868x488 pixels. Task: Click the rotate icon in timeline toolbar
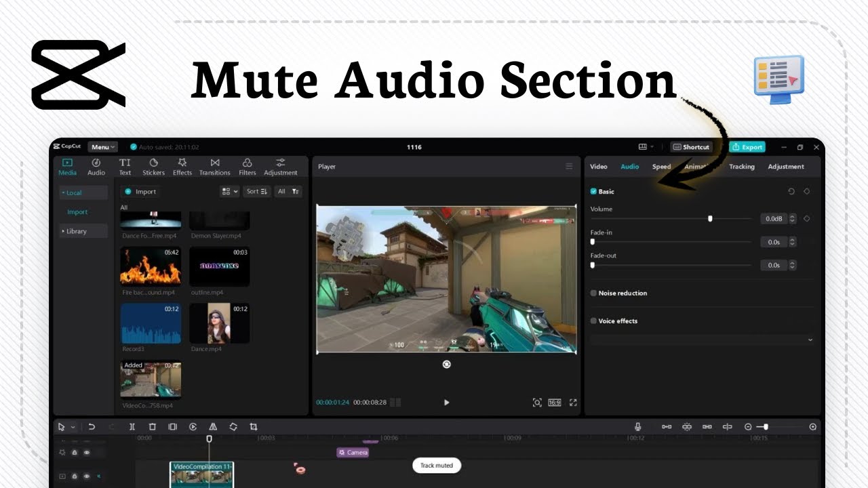point(233,427)
